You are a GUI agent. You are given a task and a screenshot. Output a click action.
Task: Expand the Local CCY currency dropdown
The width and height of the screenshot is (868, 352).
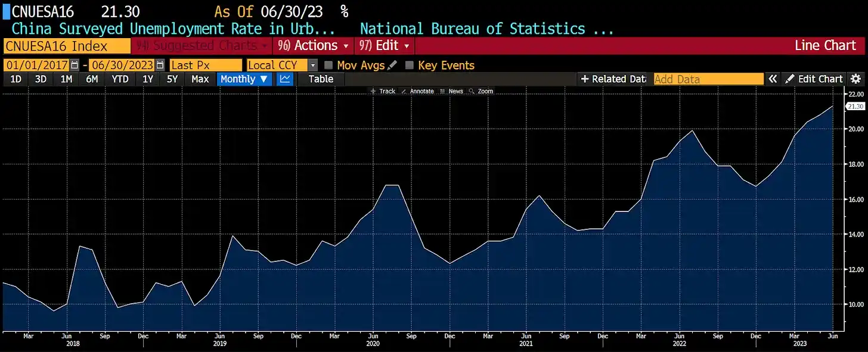pyautogui.click(x=313, y=66)
